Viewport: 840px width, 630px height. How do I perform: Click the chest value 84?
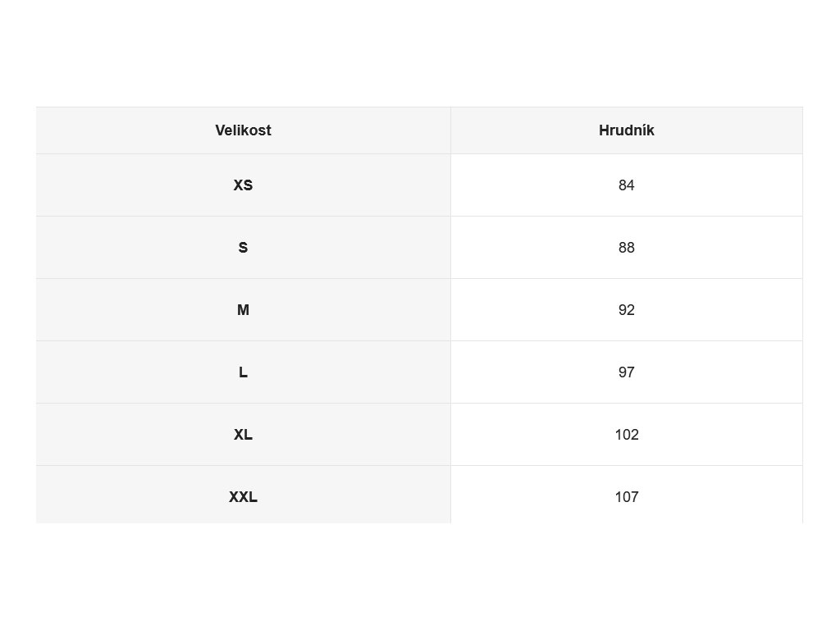[626, 185]
